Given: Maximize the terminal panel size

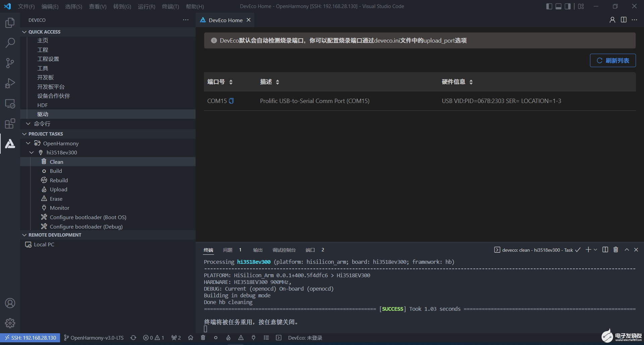Looking at the screenshot, I should click(627, 250).
